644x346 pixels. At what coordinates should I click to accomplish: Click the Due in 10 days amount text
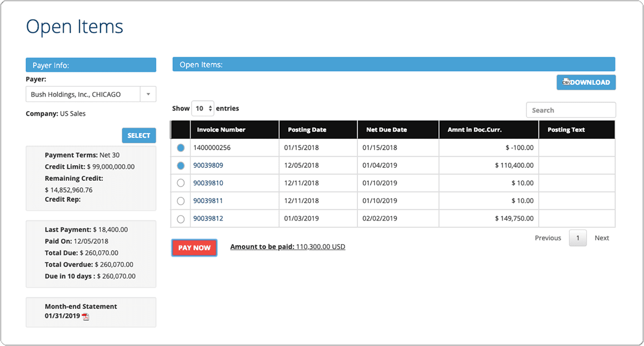click(x=90, y=276)
